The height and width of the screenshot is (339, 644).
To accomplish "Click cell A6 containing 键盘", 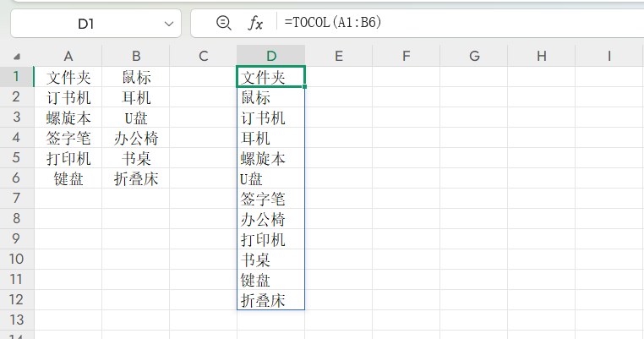I will coord(68,178).
